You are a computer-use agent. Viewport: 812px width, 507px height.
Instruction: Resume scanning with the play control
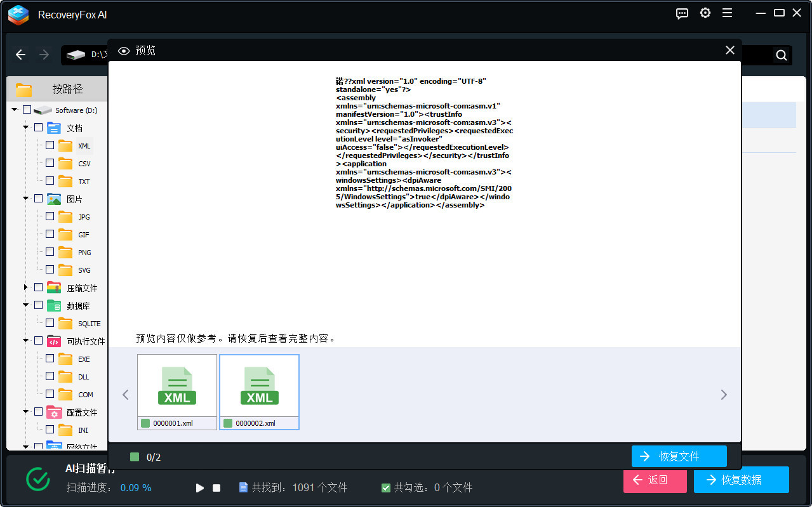[x=199, y=487]
